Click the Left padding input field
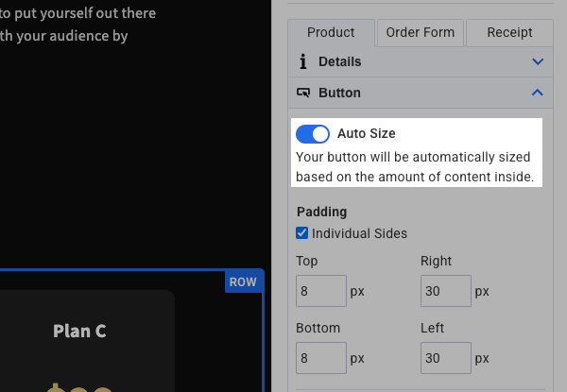The image size is (567, 392). [x=445, y=358]
